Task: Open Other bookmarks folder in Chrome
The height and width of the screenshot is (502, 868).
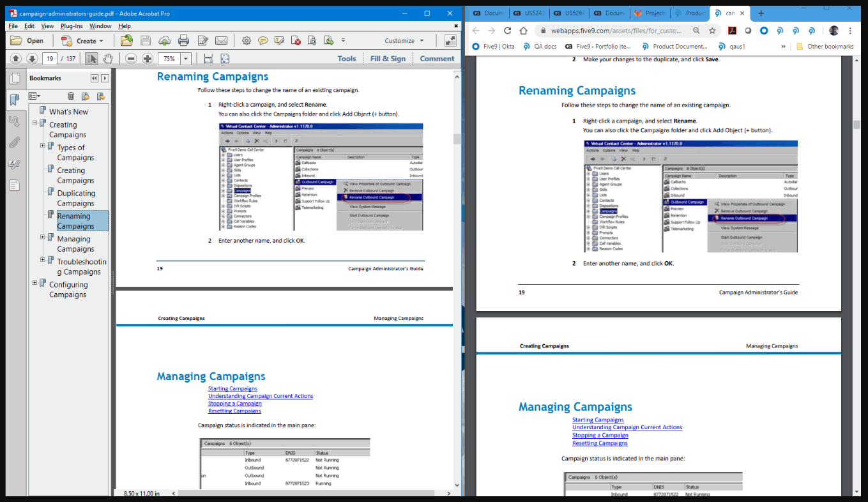Action: (825, 46)
